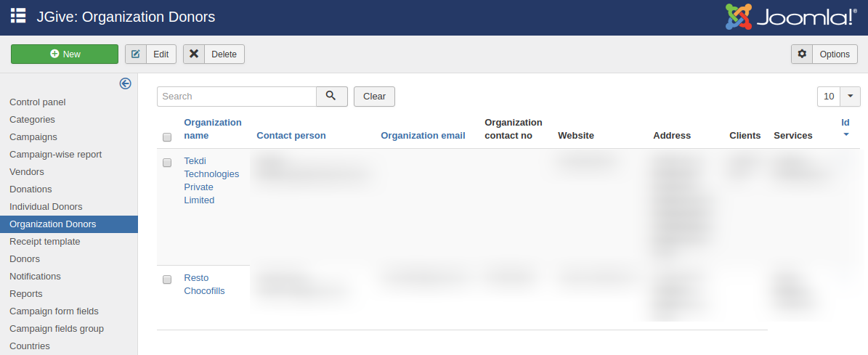
Task: Sort table by Contact person column
Action: pyautogui.click(x=291, y=136)
